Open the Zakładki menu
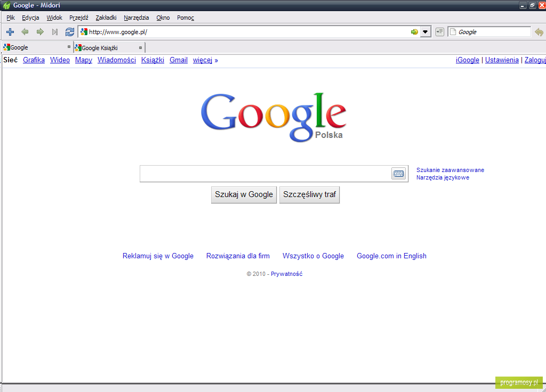 pos(106,18)
